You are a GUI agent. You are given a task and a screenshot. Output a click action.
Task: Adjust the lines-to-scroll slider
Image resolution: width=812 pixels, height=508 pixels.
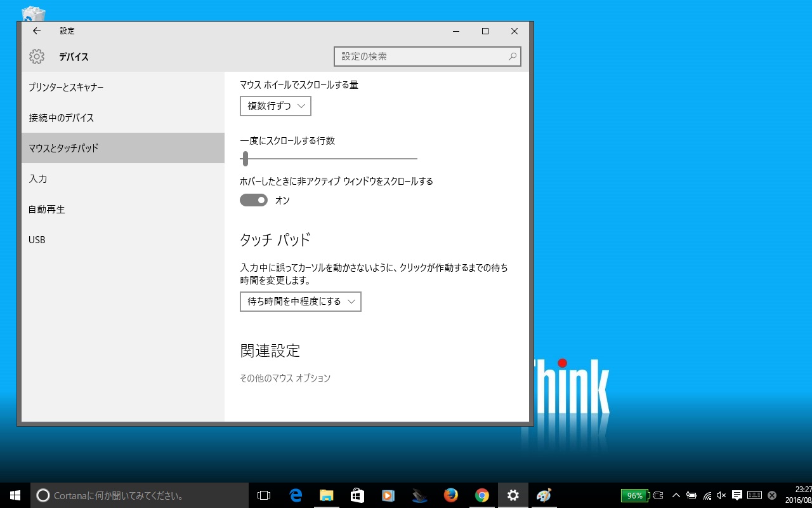coord(246,158)
